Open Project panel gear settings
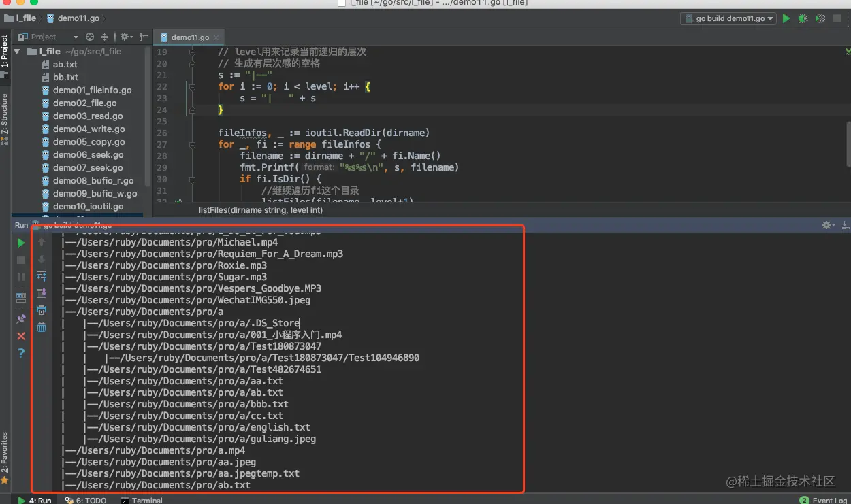 126,37
